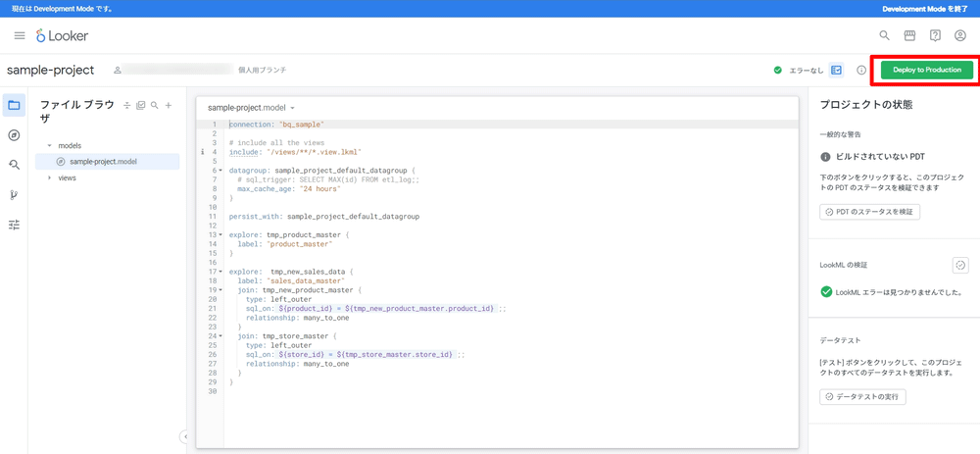Click the データテストの実行 button

[862, 396]
